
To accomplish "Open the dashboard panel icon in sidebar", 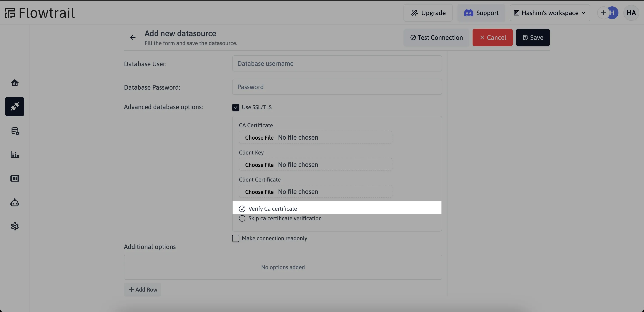I will 15,178.
